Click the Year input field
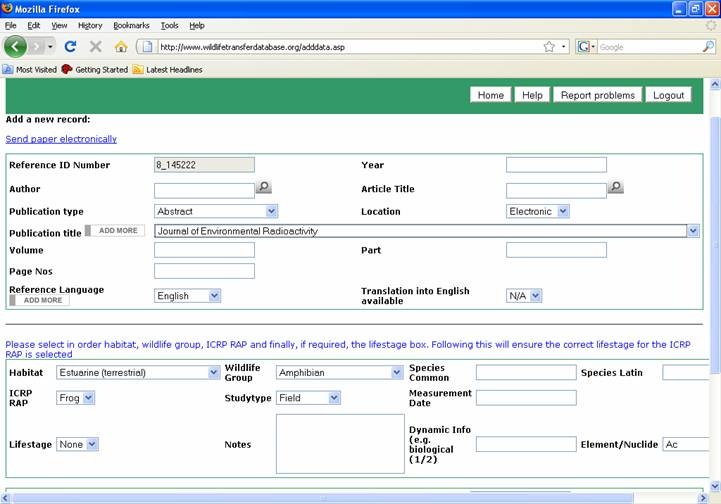 (x=556, y=165)
